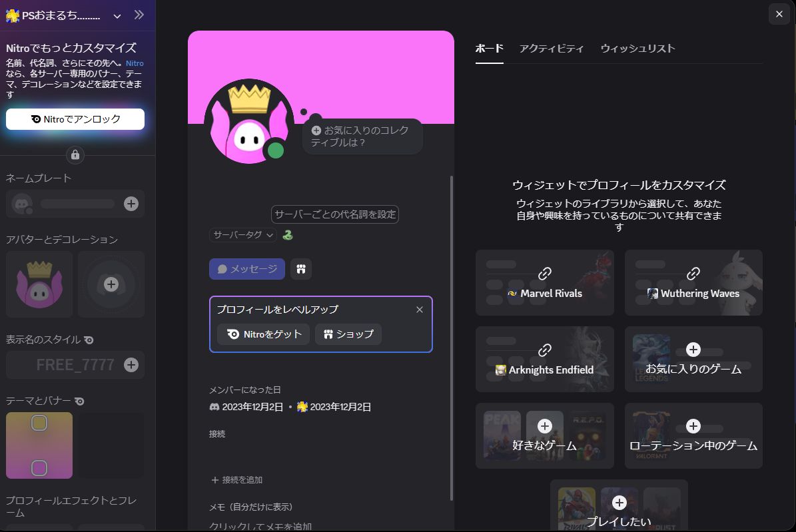Add a favorite collectible via plus bubble
This screenshot has height=532, width=796.
click(x=362, y=136)
